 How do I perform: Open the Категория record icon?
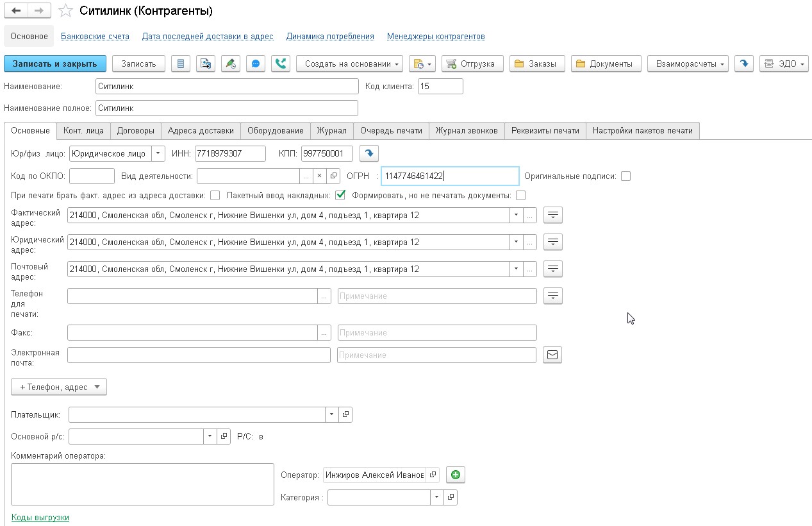[x=451, y=497]
